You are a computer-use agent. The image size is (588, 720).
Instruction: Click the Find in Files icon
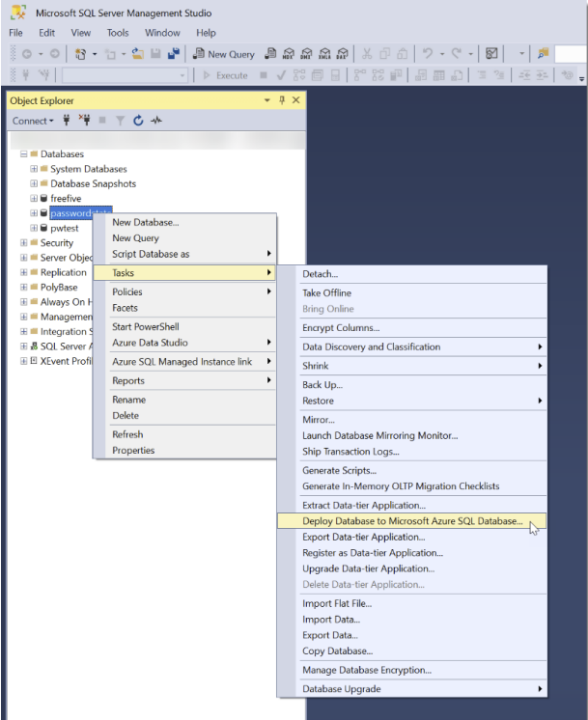coord(543,54)
